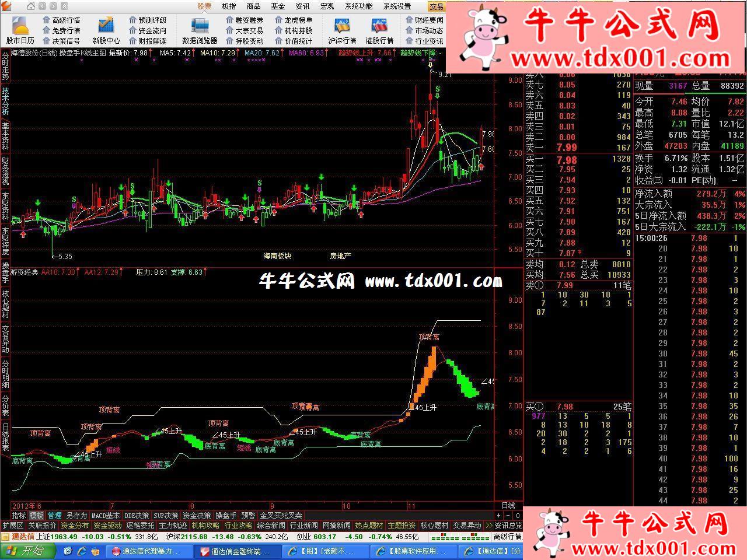Image resolution: width=747 pixels, height=560 pixels.
Task: Zoom in chart with the + button
Action: pos(499,516)
